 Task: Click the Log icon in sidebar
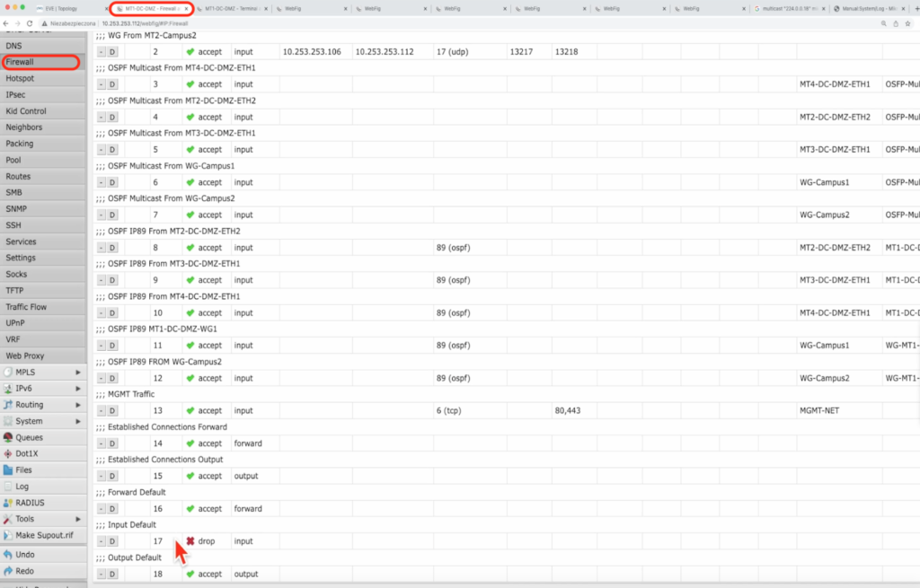(x=8, y=487)
